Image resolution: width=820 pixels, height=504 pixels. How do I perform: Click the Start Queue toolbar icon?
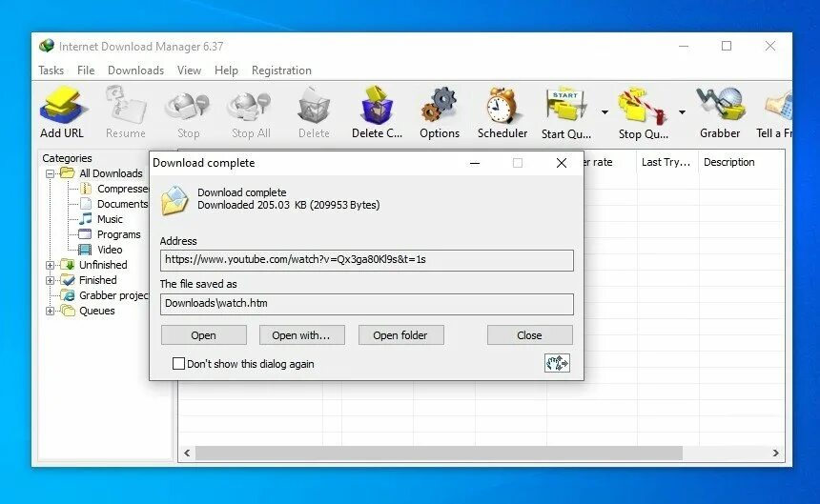click(566, 106)
